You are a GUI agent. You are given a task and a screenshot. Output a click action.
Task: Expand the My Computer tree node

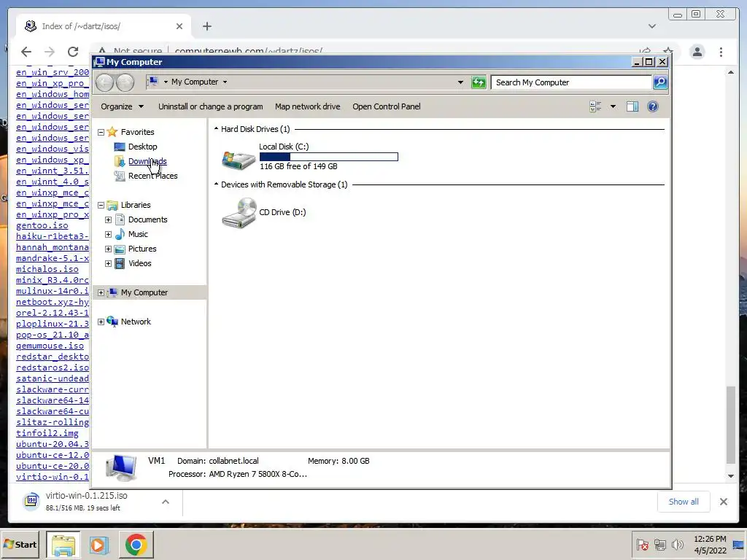coord(101,293)
